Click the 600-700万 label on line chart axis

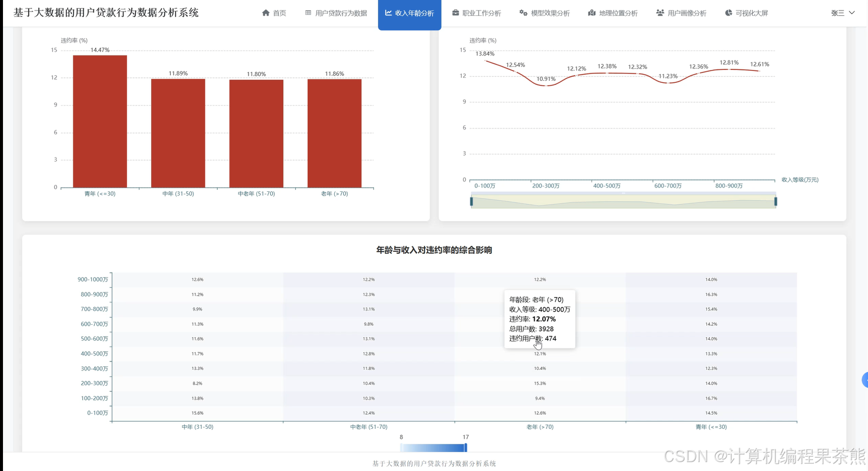tap(668, 186)
